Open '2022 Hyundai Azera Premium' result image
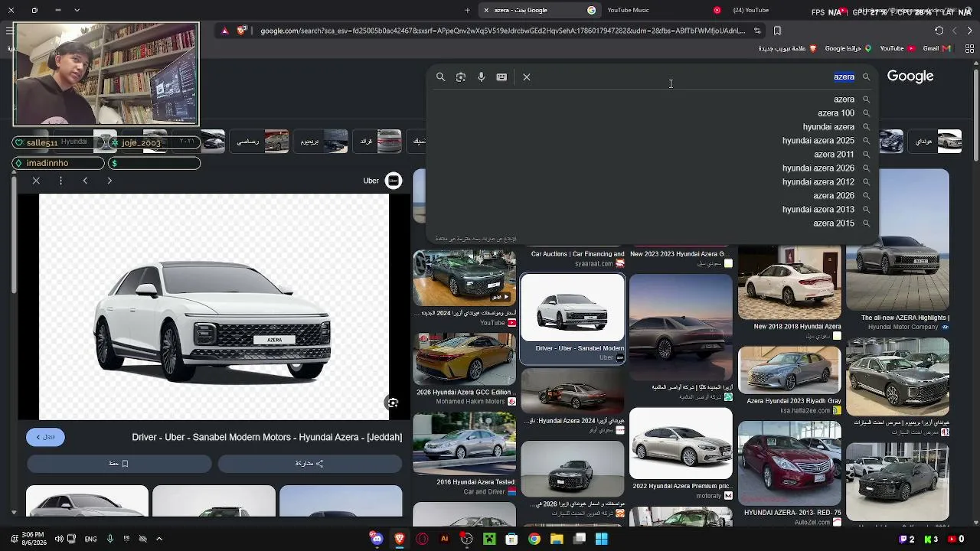The height and width of the screenshot is (551, 980). pos(681,443)
